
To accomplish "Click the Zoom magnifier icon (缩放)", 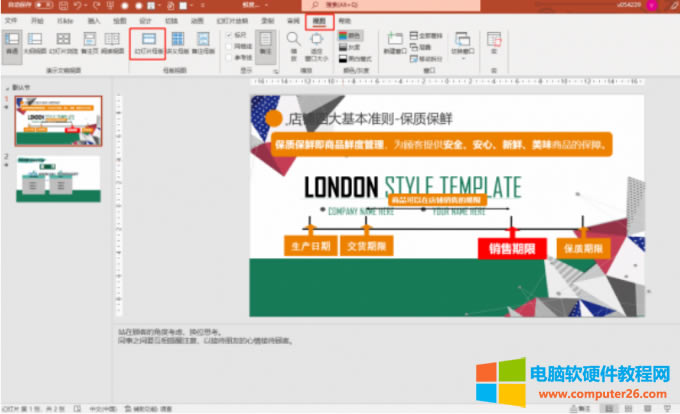I will [x=293, y=42].
